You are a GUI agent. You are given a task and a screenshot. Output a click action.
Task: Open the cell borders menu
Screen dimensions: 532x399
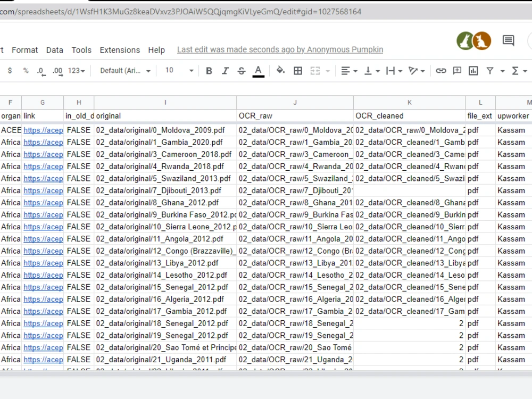coord(298,71)
